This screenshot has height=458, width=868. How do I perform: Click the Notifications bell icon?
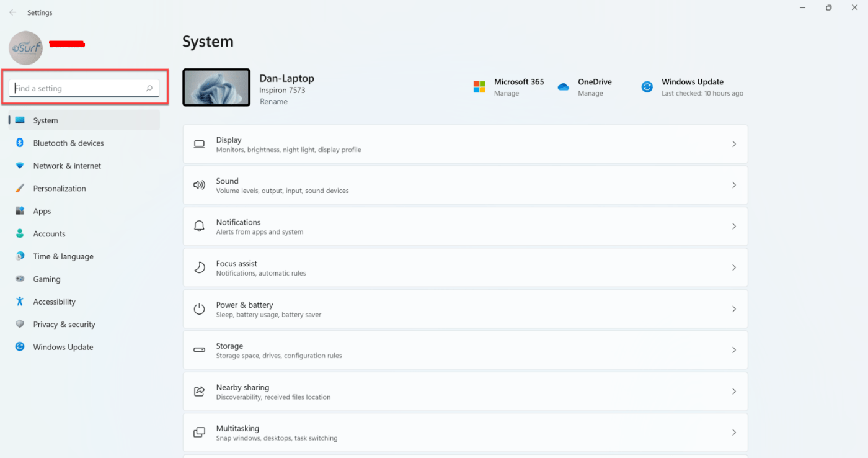point(199,227)
